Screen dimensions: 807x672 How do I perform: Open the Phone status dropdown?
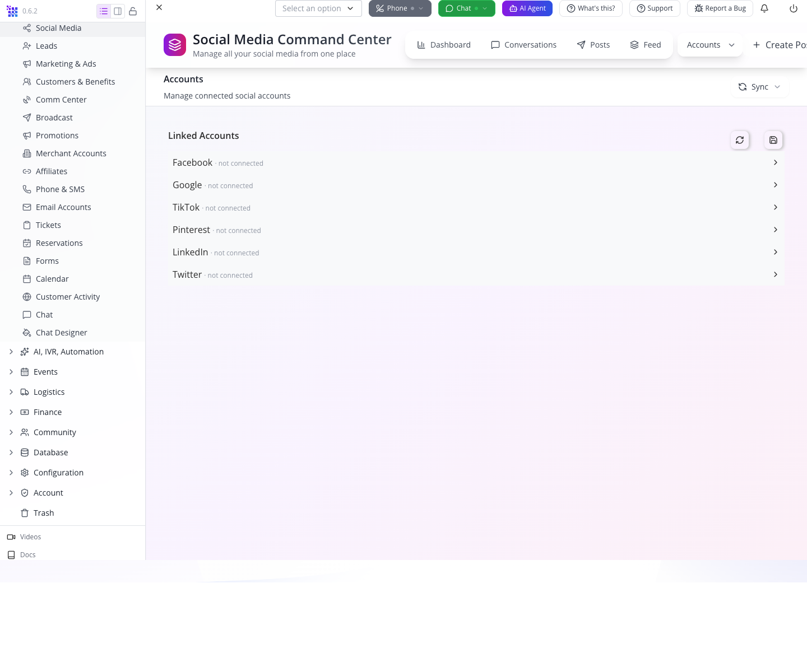tap(400, 8)
